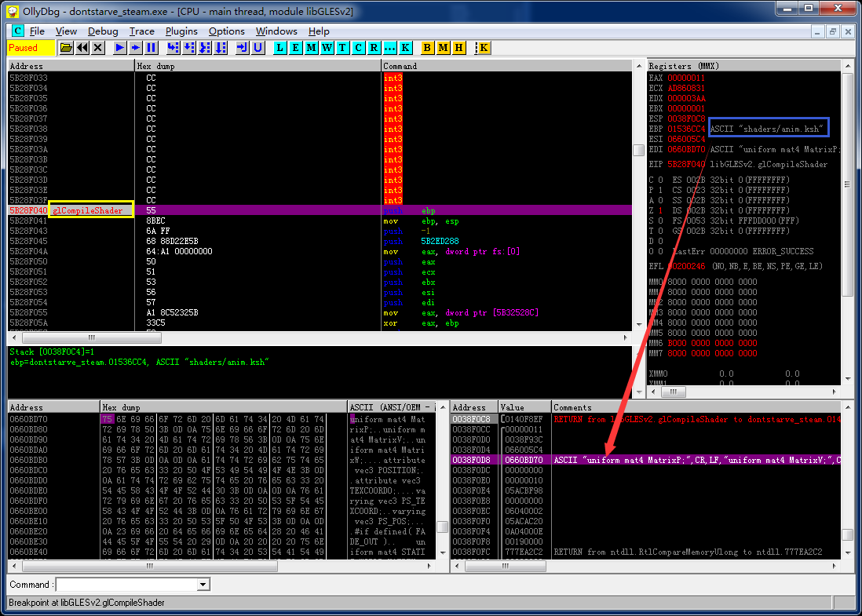Run current thread with small arrow icon
This screenshot has height=616, width=862.
click(135, 48)
